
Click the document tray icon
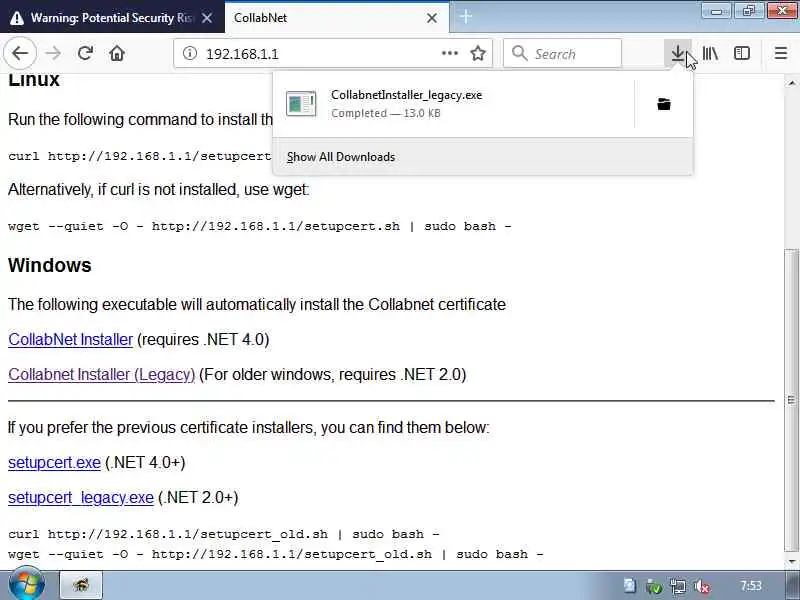(x=630, y=586)
